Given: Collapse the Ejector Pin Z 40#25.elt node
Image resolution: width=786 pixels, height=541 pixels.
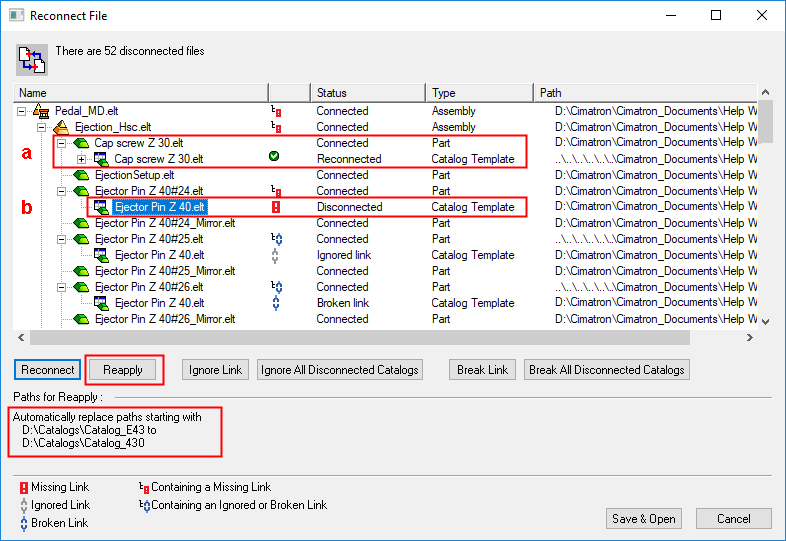Looking at the screenshot, I should [x=62, y=239].
